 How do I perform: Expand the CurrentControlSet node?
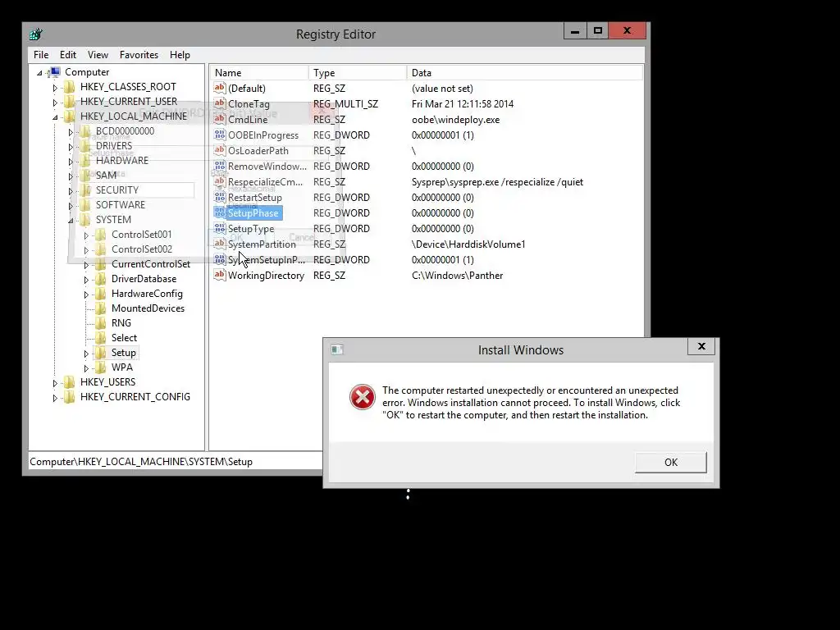(86, 265)
